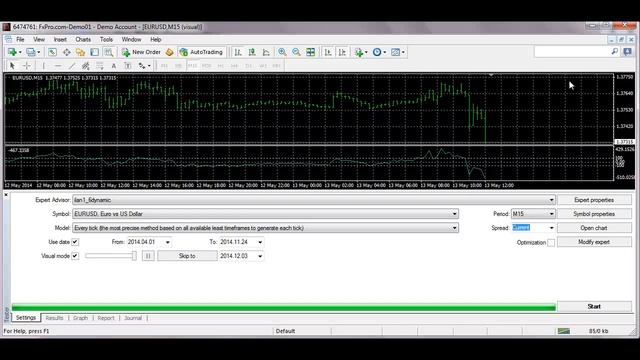Image resolution: width=640 pixels, height=360 pixels.
Task: Expand the Expert Advisor dropdown
Action: click(551, 200)
